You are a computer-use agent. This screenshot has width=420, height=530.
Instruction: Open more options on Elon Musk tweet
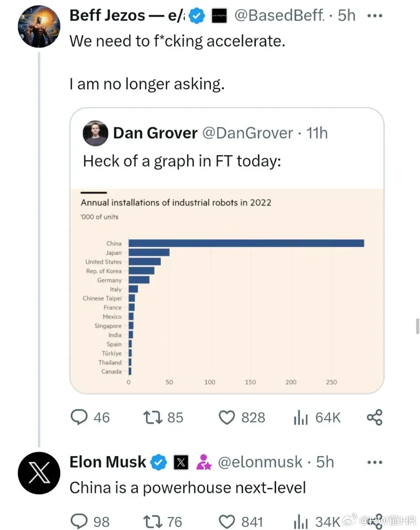pyautogui.click(x=375, y=462)
